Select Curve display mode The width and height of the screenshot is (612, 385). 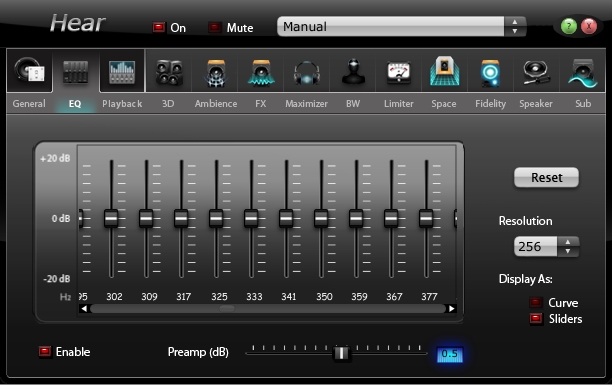pos(536,303)
